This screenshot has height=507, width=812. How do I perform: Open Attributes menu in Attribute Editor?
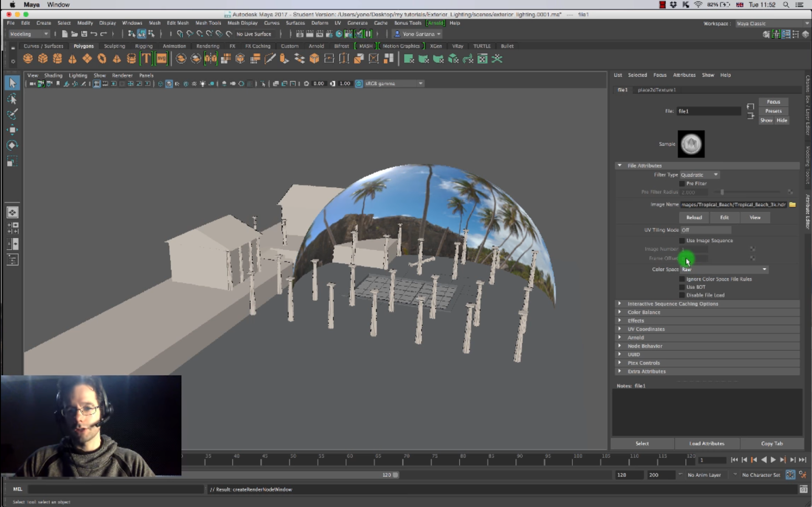(684, 75)
